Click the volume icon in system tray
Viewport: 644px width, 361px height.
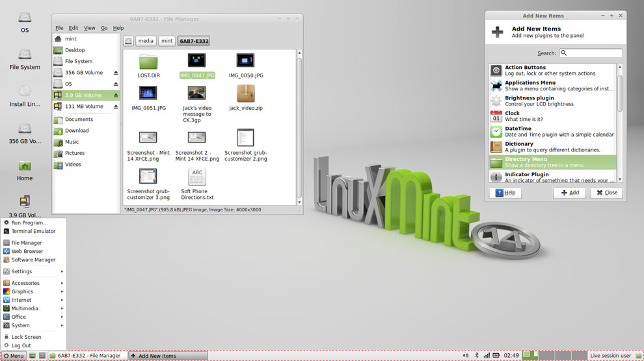[x=465, y=356]
